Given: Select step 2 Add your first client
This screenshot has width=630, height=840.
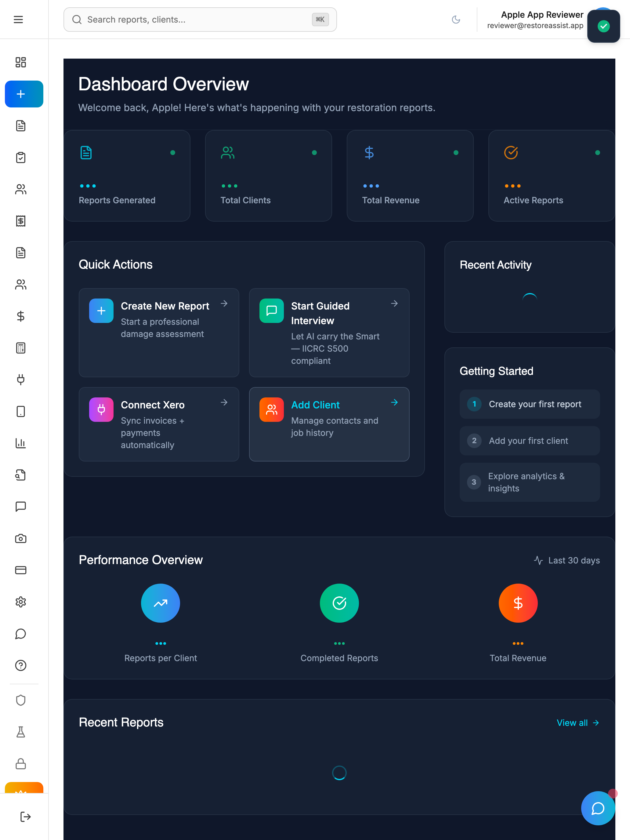Looking at the screenshot, I should [x=529, y=440].
